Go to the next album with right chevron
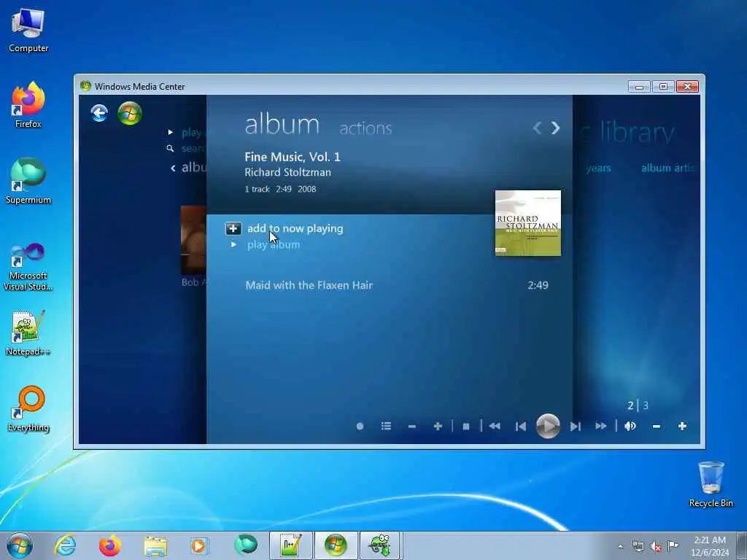The image size is (747, 560). pos(555,128)
